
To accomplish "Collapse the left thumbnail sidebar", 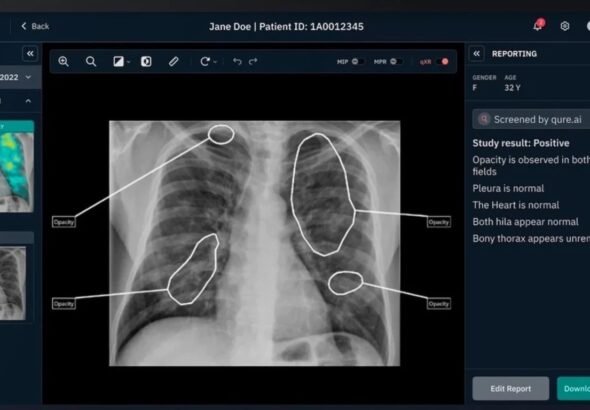I will pos(30,54).
